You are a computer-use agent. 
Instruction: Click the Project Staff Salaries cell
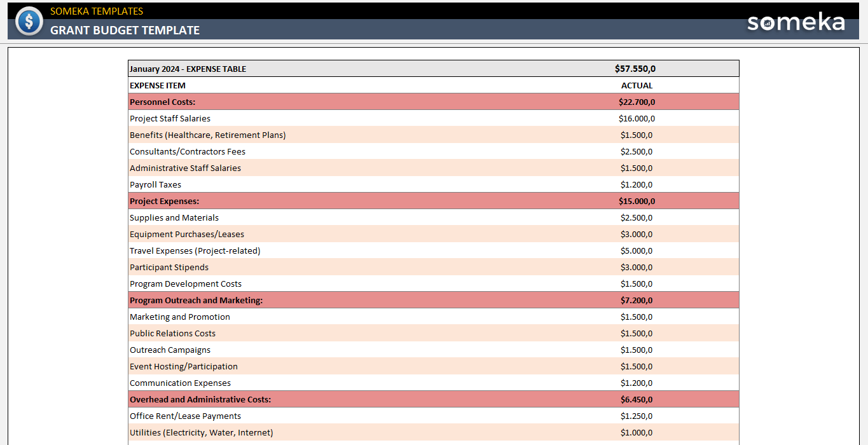point(169,118)
